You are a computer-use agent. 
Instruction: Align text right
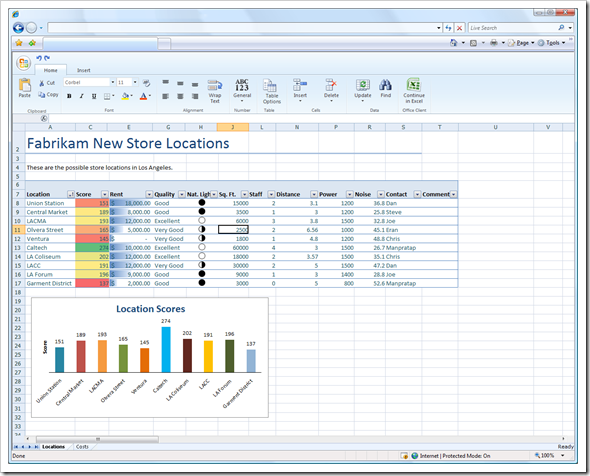coord(195,96)
